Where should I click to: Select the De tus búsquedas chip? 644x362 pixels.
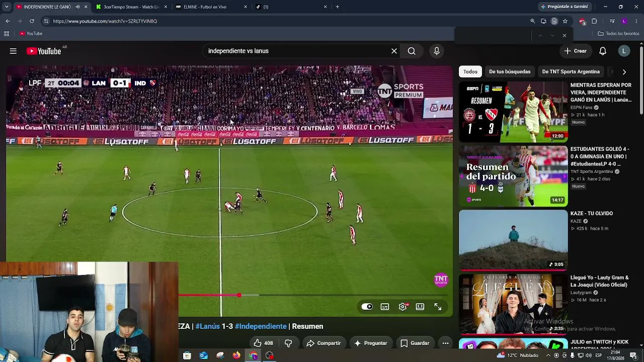point(510,71)
